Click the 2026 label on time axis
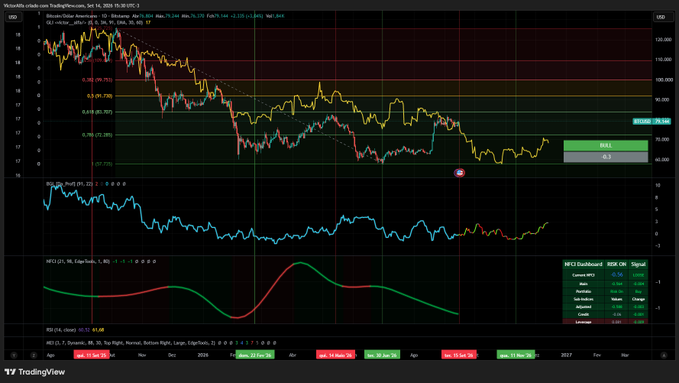The width and height of the screenshot is (679, 383). tap(203, 355)
